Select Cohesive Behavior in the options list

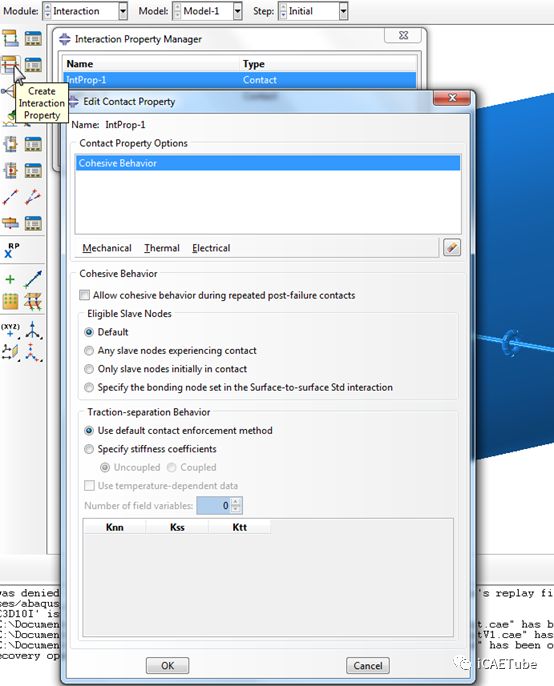268,163
